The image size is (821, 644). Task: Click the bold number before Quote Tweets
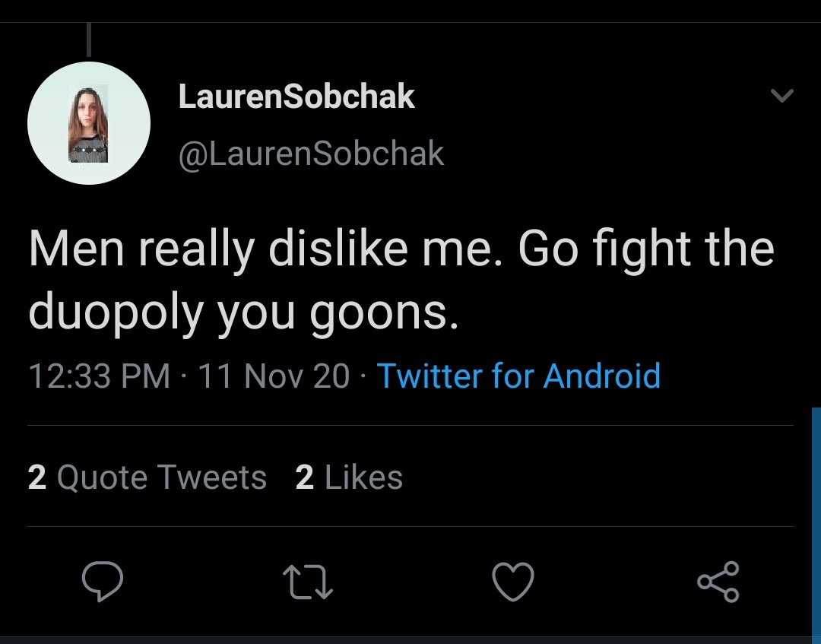point(36,477)
